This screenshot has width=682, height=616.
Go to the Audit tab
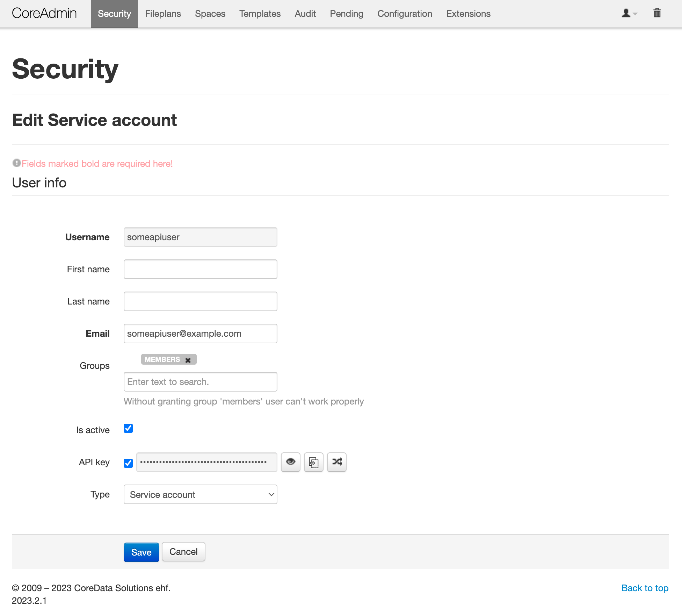(x=305, y=14)
